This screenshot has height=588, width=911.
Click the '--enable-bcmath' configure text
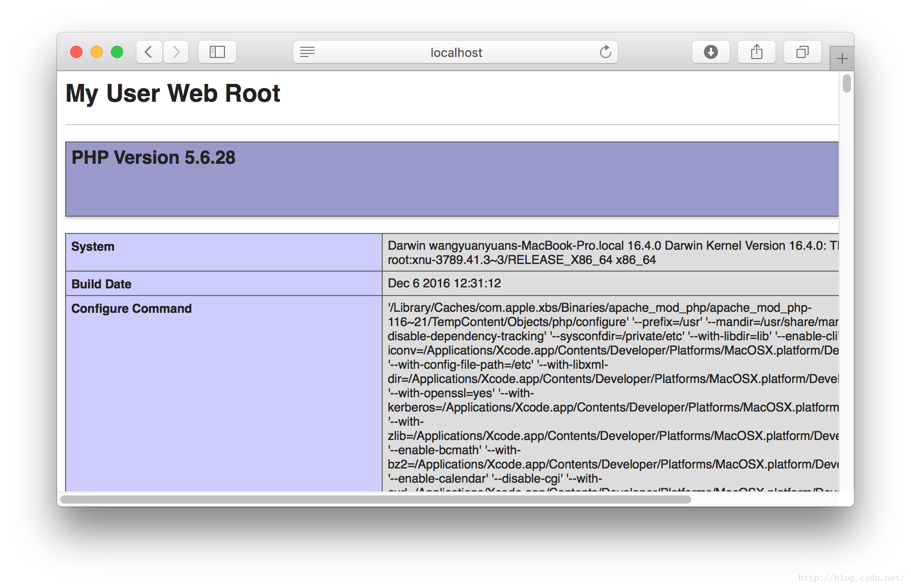coord(434,450)
